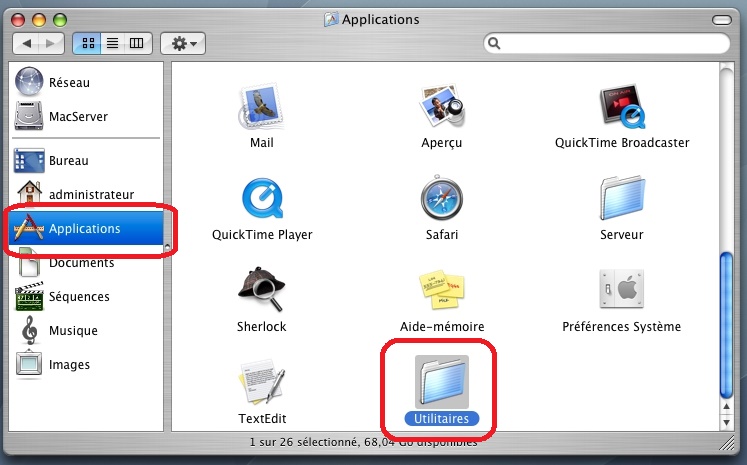Image resolution: width=747 pixels, height=465 pixels.
Task: Select the QuickTime Broadcaster icon
Action: coord(622,107)
